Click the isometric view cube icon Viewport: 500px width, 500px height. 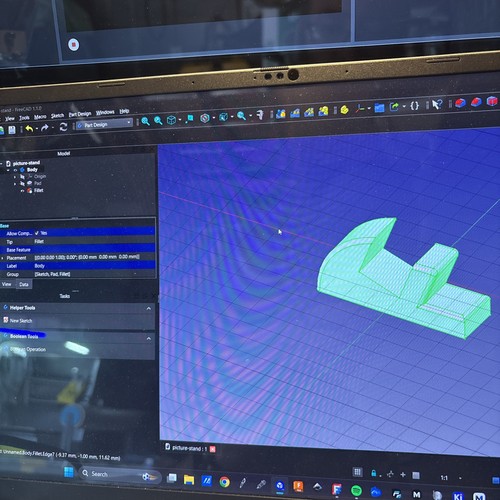[171, 120]
